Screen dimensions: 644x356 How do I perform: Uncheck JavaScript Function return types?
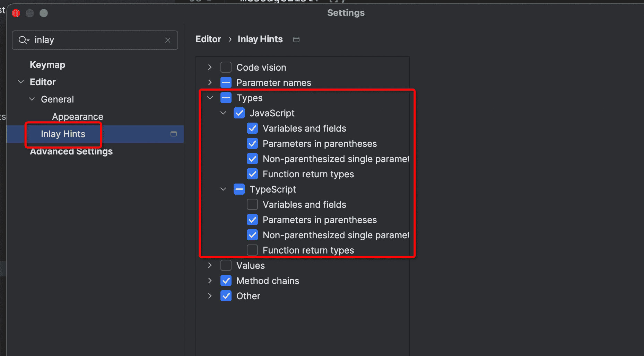point(252,174)
